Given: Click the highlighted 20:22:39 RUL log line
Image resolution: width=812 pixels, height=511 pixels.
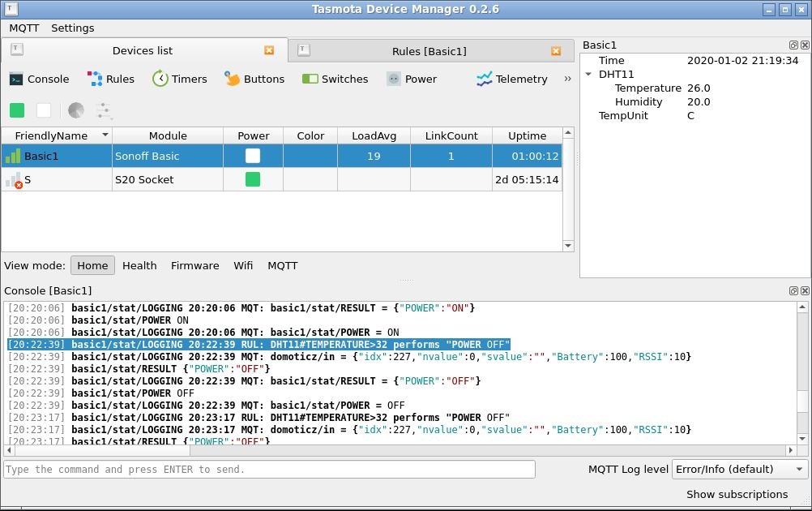Looking at the screenshot, I should point(259,344).
